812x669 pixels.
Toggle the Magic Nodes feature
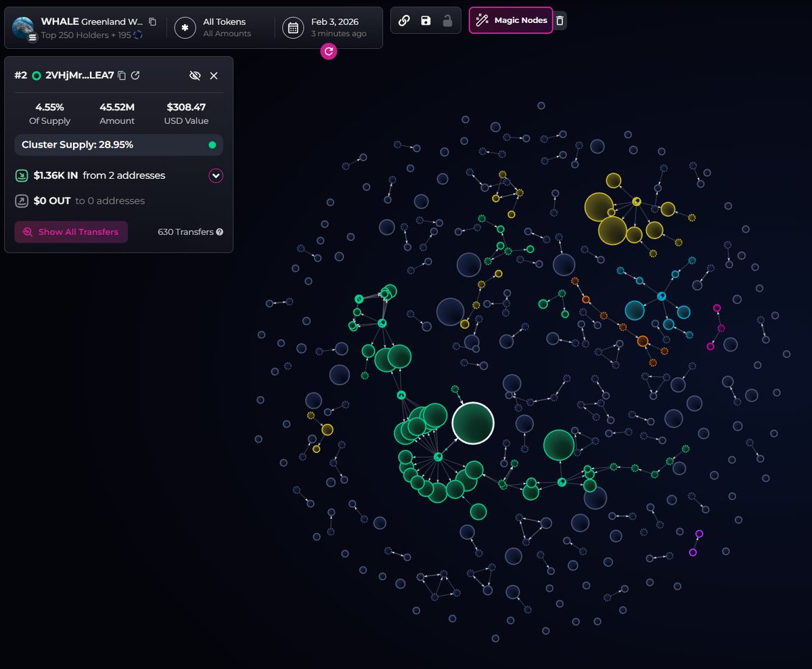(x=511, y=20)
